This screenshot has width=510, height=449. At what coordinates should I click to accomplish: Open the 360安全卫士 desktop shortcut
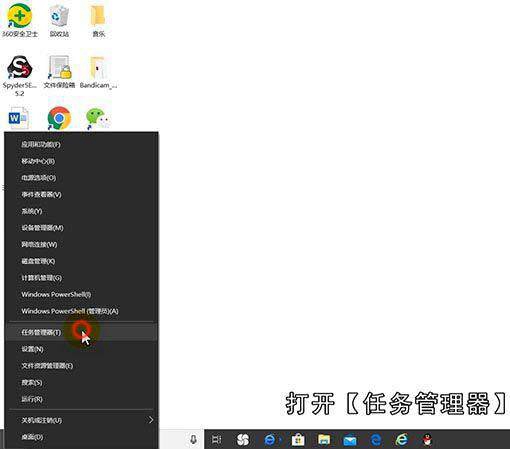point(20,20)
